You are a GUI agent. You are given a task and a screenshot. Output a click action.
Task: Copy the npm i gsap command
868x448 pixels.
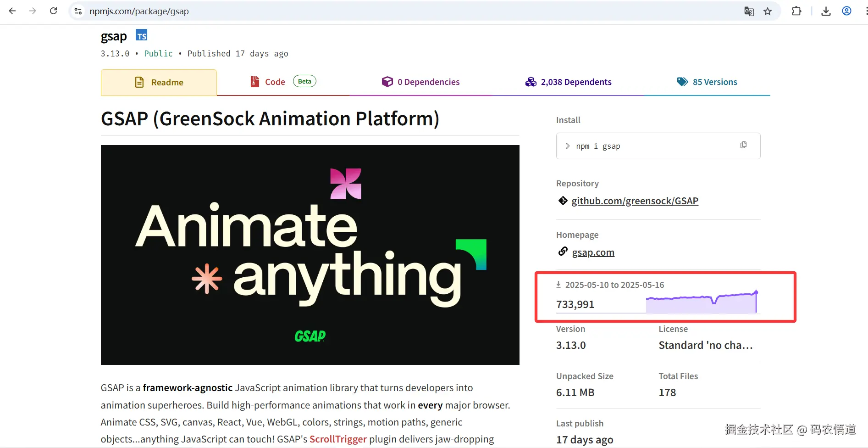coord(743,145)
